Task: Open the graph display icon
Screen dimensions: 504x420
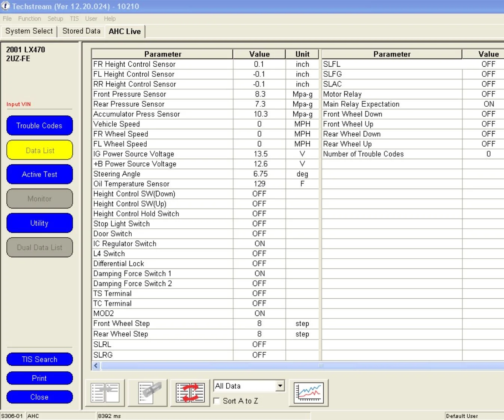Action: pyautogui.click(x=309, y=393)
